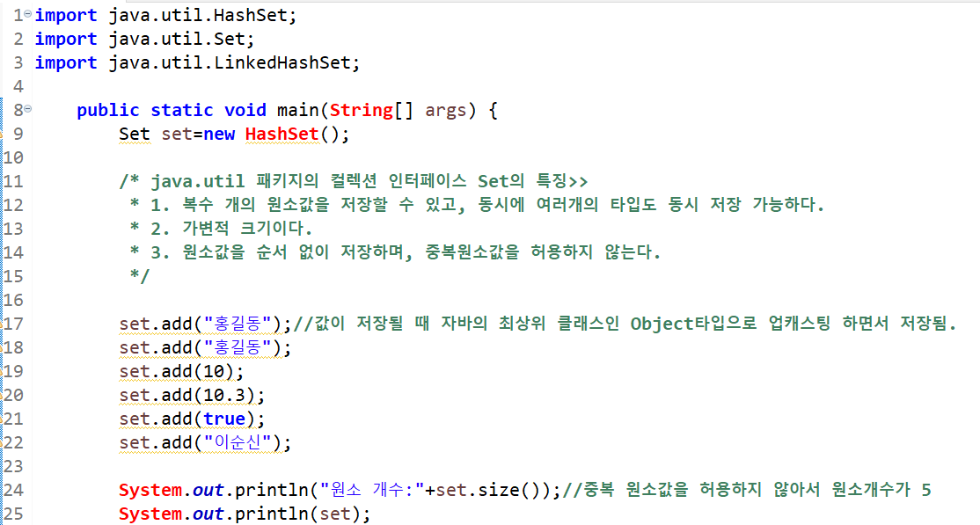980x525 pixels.
Task: Click line number 4 in the gutter
Action: tap(18, 86)
